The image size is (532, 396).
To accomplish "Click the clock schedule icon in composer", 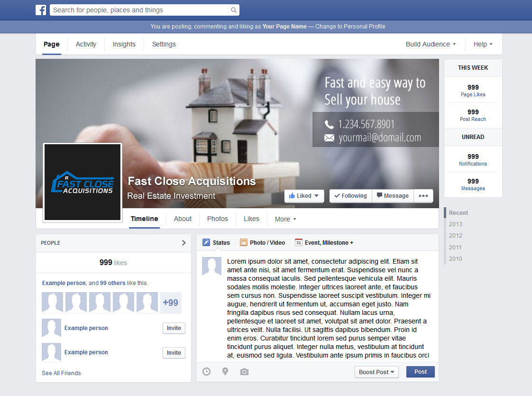I will (207, 372).
